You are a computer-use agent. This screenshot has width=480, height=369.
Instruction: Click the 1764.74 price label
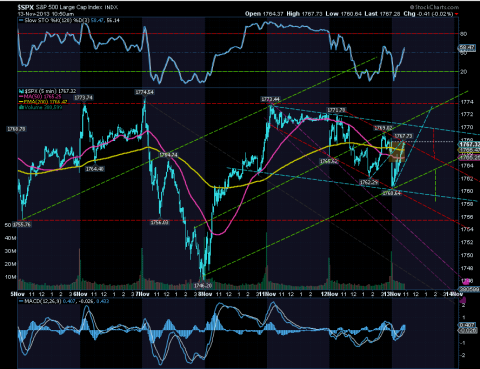click(168, 155)
